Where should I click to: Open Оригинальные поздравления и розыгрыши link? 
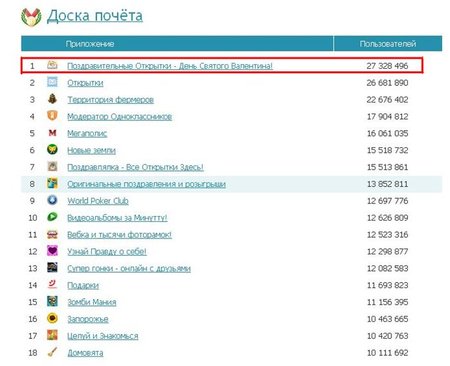coord(146,184)
